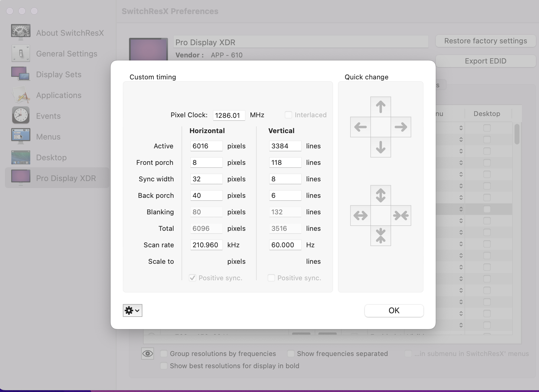
Task: Click the move-right arrow in Quick change
Action: tap(401, 127)
